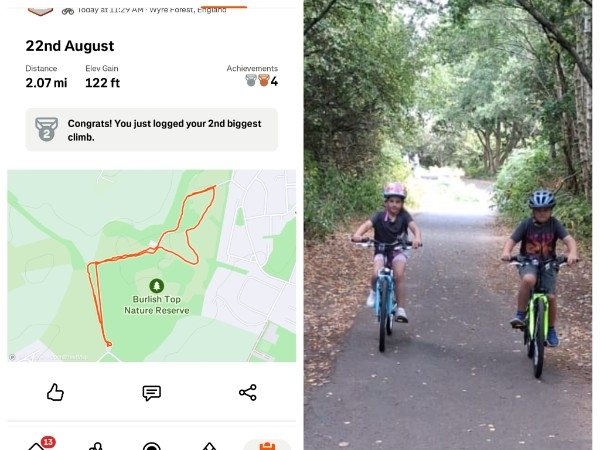Tap the profile avatar at the top left

41,10
